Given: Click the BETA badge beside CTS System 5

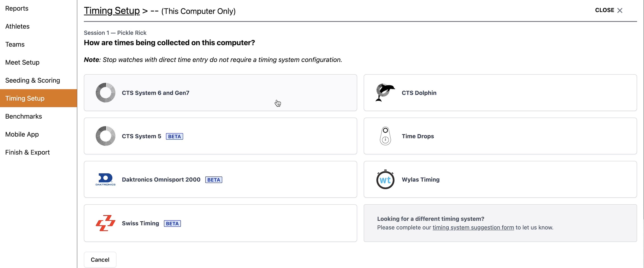Looking at the screenshot, I should (x=175, y=136).
